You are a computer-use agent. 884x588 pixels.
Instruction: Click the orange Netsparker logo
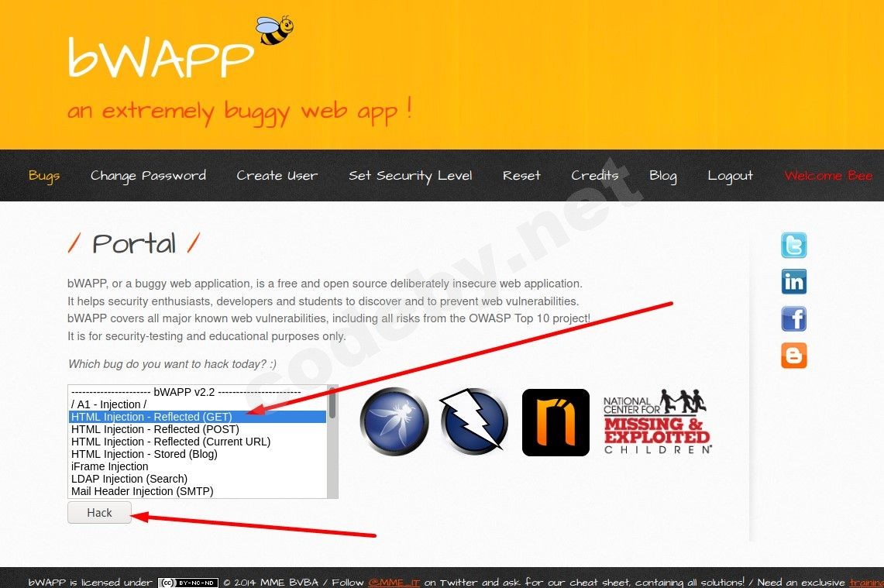556,421
